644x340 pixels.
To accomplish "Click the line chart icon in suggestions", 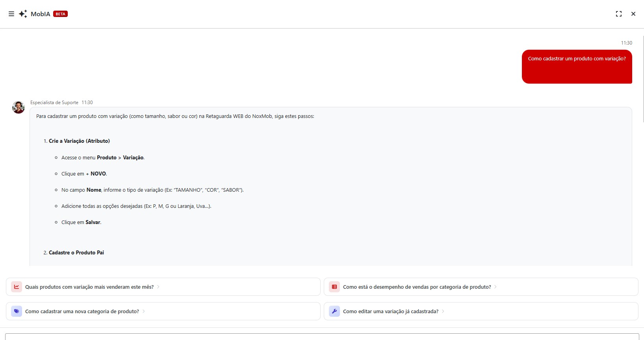I will 17,287.
